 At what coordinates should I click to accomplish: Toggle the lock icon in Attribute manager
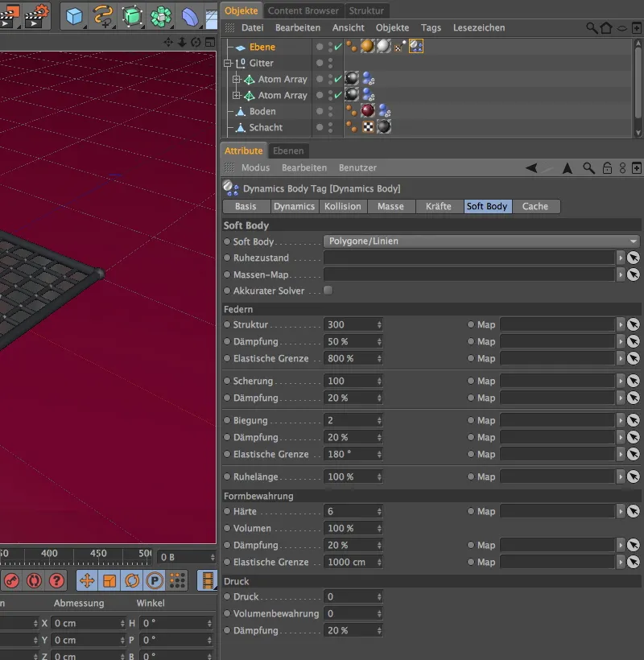coord(607,168)
